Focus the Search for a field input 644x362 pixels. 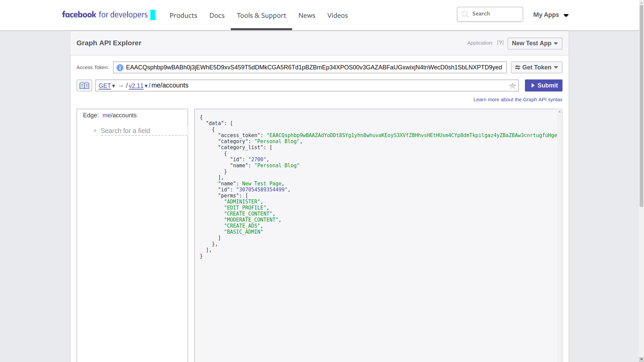144,131
